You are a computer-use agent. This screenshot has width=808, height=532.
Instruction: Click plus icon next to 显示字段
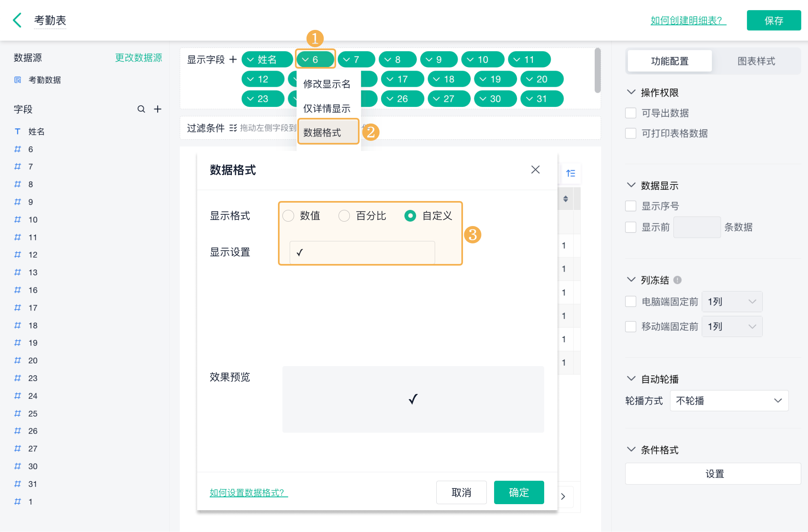233,59
